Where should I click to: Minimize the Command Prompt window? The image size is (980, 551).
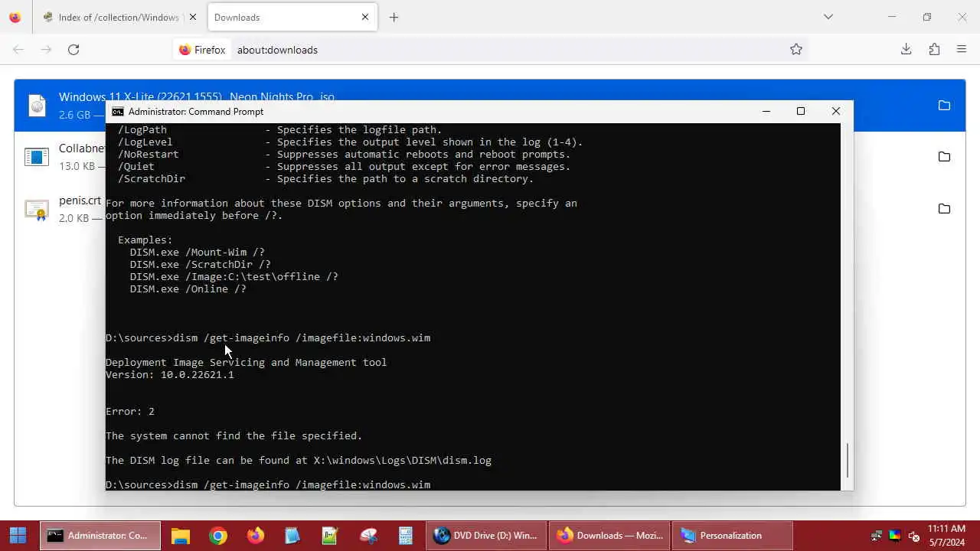(x=766, y=112)
